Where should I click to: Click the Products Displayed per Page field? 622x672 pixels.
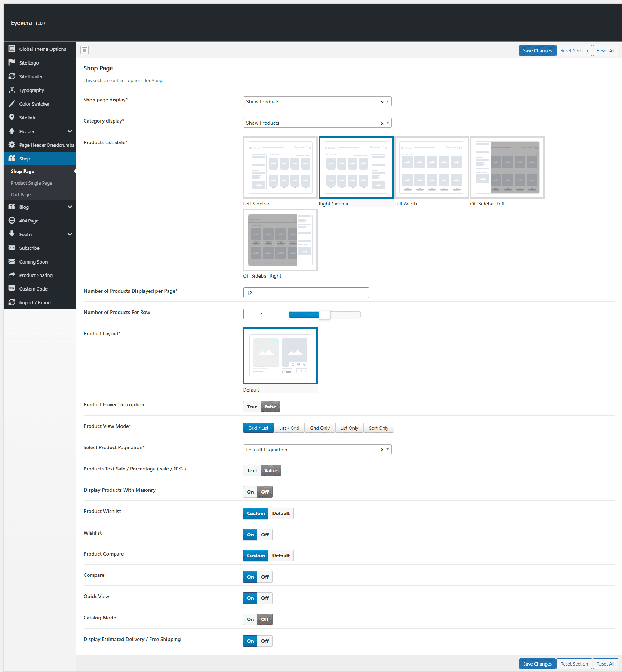coord(306,293)
